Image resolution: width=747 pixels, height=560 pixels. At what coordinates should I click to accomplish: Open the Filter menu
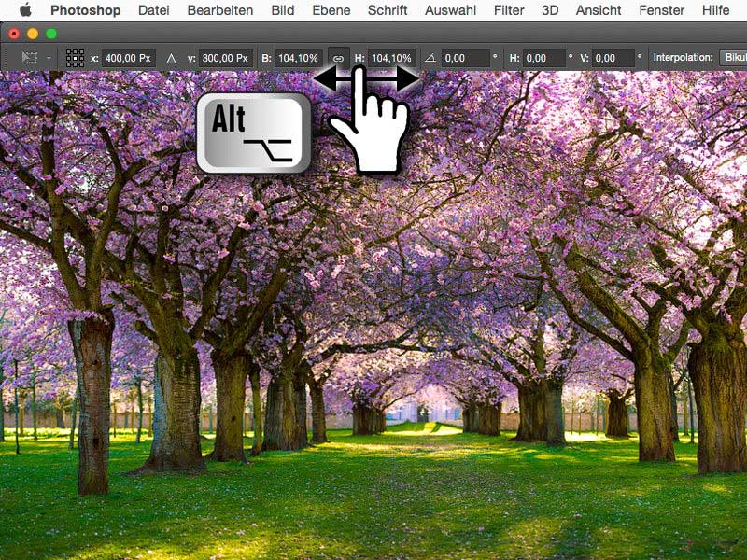click(x=509, y=10)
